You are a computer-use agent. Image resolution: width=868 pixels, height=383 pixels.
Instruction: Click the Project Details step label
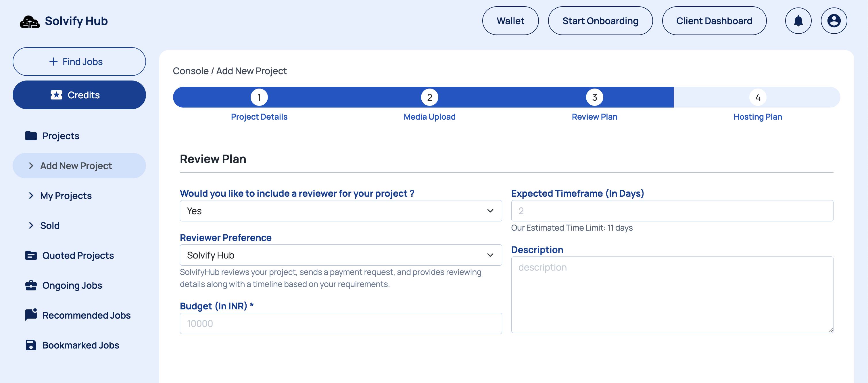coord(259,117)
